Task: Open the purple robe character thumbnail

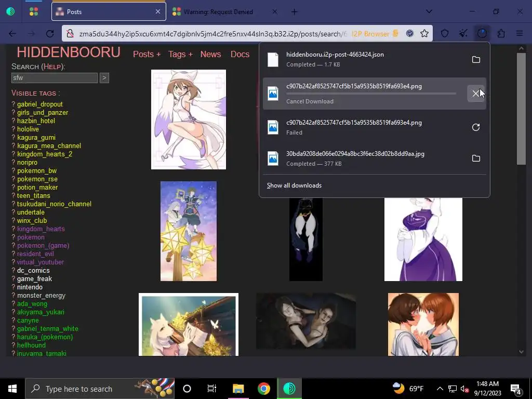Action: [423, 240]
